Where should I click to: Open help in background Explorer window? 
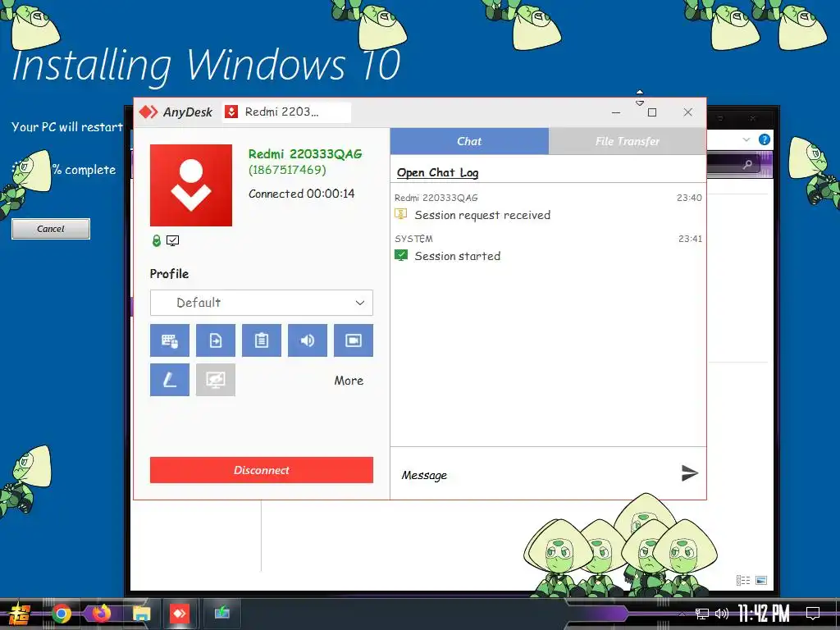(x=765, y=139)
